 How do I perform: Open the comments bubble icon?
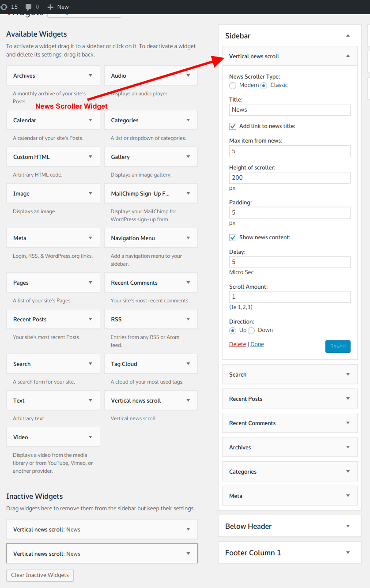(x=29, y=7)
